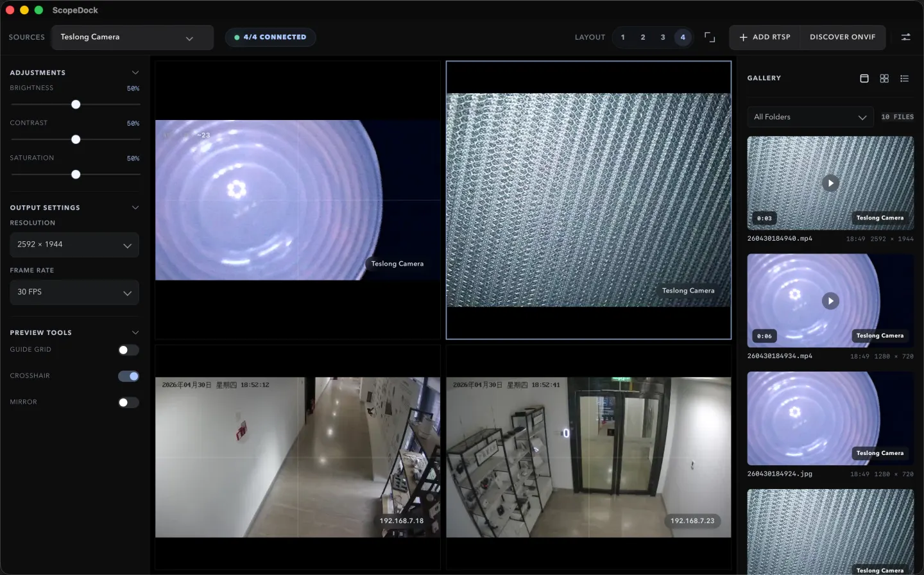Play the 260430184934.mp4 video

point(830,301)
